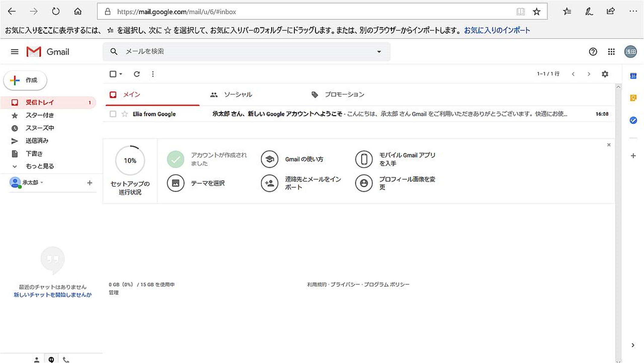Check the Elia from Google email checkbox
644x363 pixels.
coord(113,114)
